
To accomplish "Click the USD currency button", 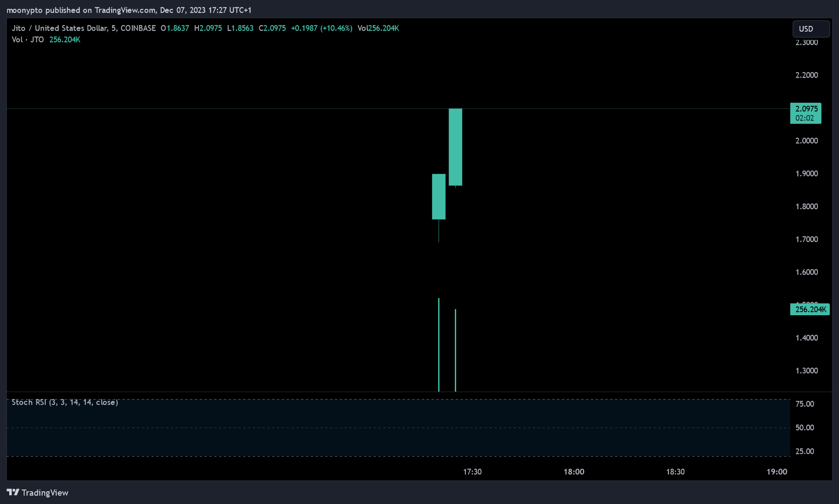I will (x=811, y=29).
